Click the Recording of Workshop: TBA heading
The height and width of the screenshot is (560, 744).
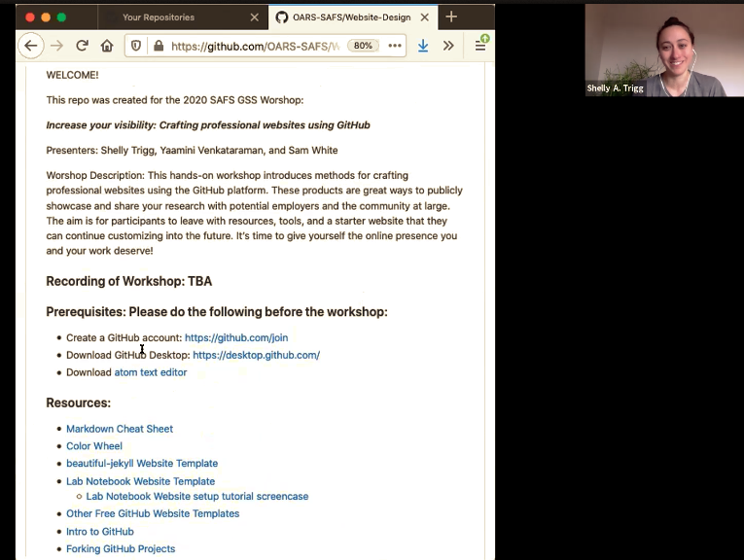pos(129,281)
